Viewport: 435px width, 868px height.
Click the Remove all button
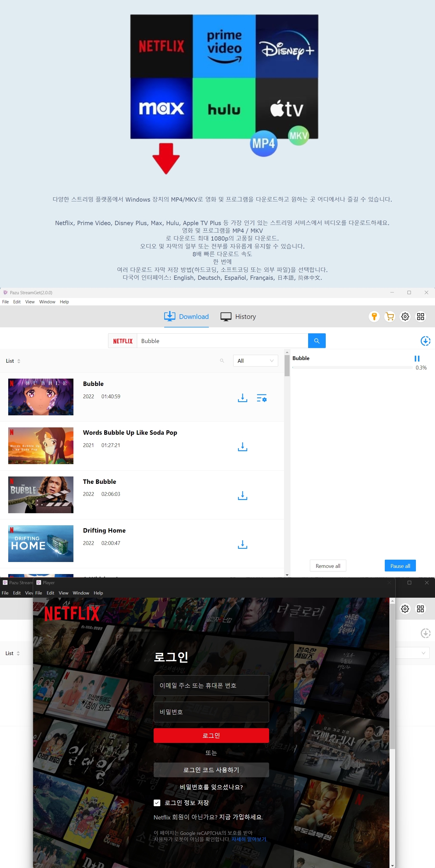tap(328, 566)
